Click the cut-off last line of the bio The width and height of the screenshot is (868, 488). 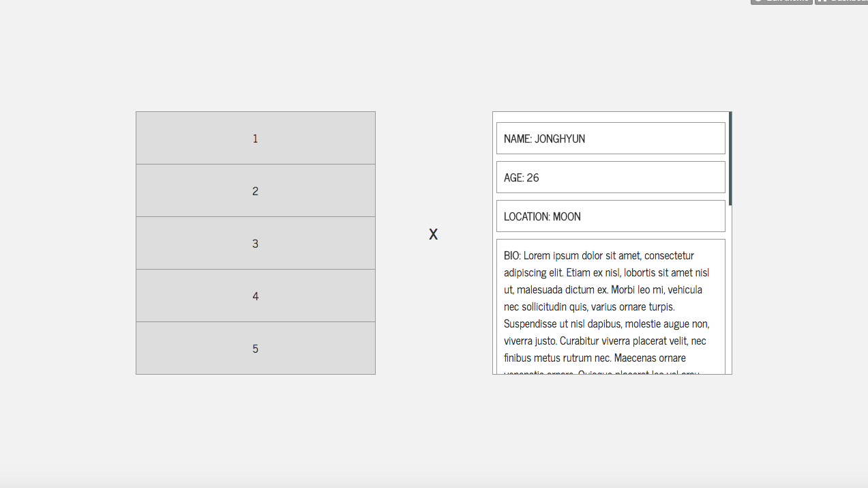click(x=600, y=372)
